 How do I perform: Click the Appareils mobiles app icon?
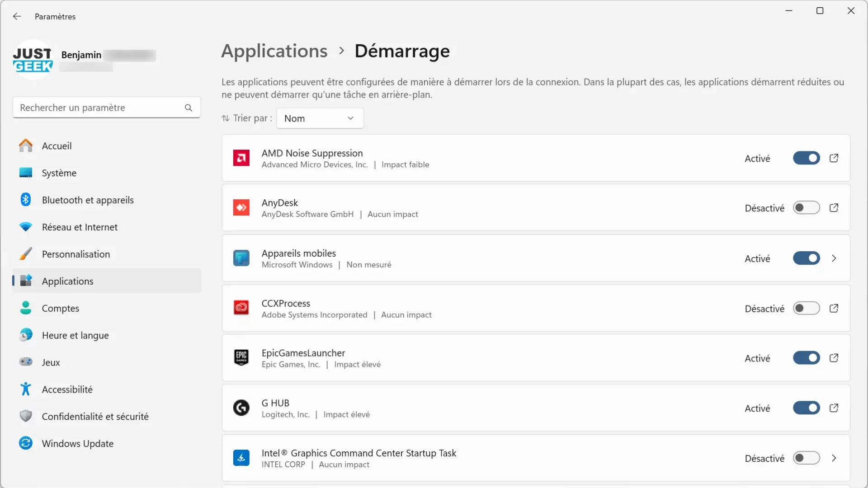tap(241, 258)
